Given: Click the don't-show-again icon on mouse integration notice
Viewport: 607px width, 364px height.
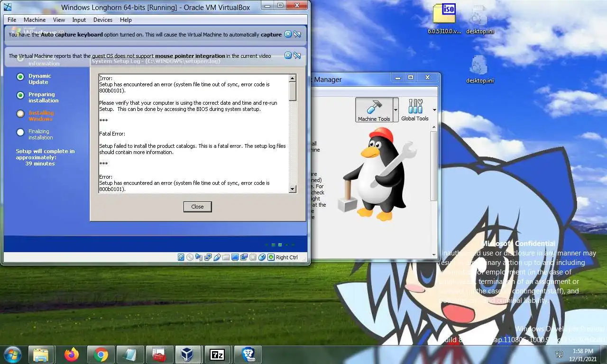Looking at the screenshot, I should pos(297,55).
